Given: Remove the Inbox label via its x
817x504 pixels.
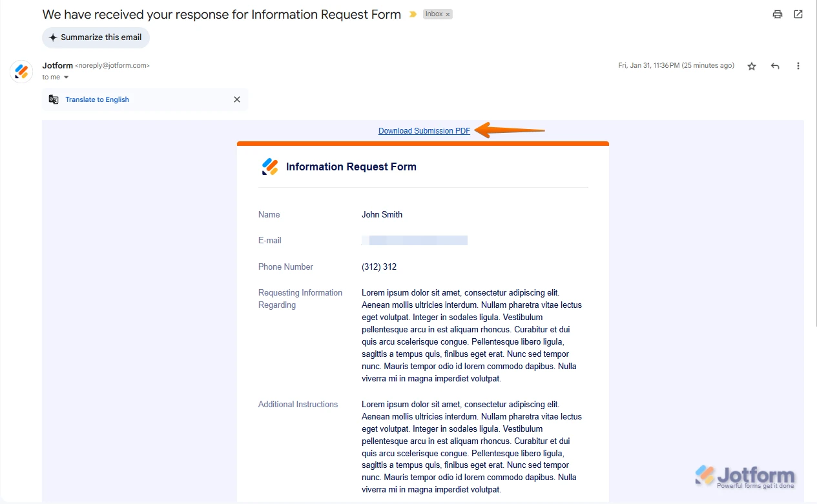Looking at the screenshot, I should [448, 14].
